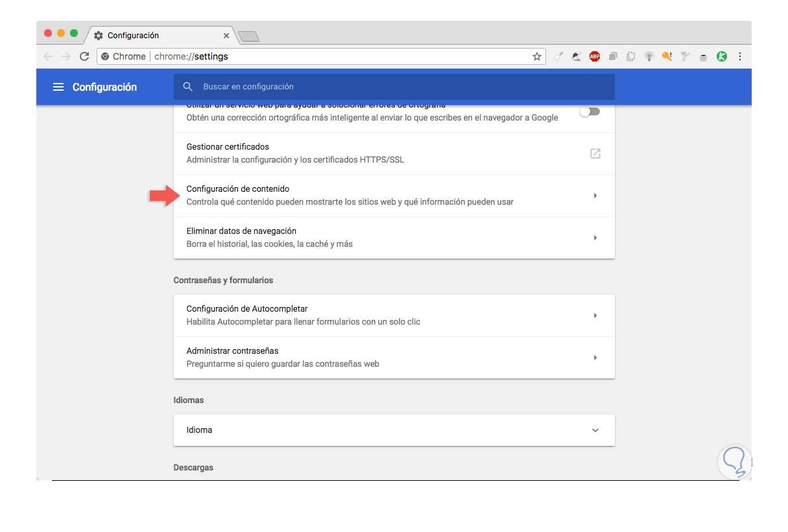Open Configuración de contenido settings
Viewport: 788px width, 532px height.
[x=394, y=196]
